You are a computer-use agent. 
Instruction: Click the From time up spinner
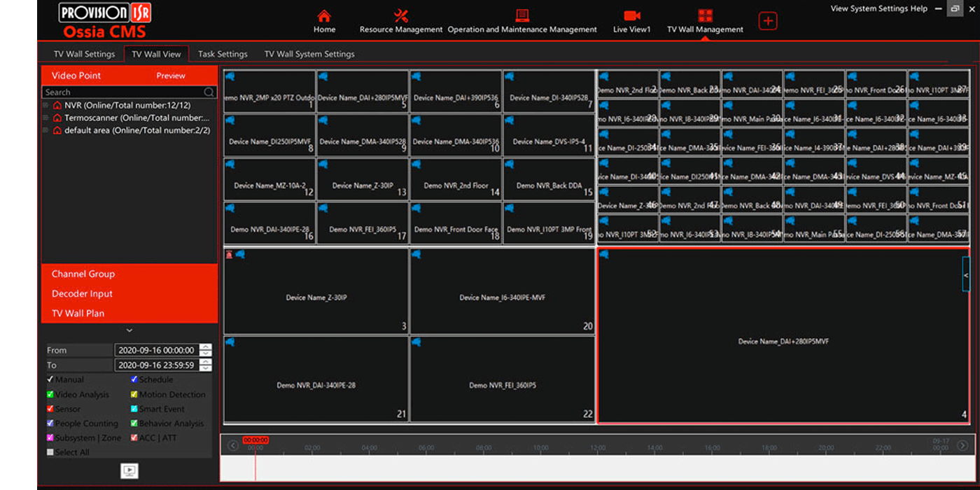205,347
